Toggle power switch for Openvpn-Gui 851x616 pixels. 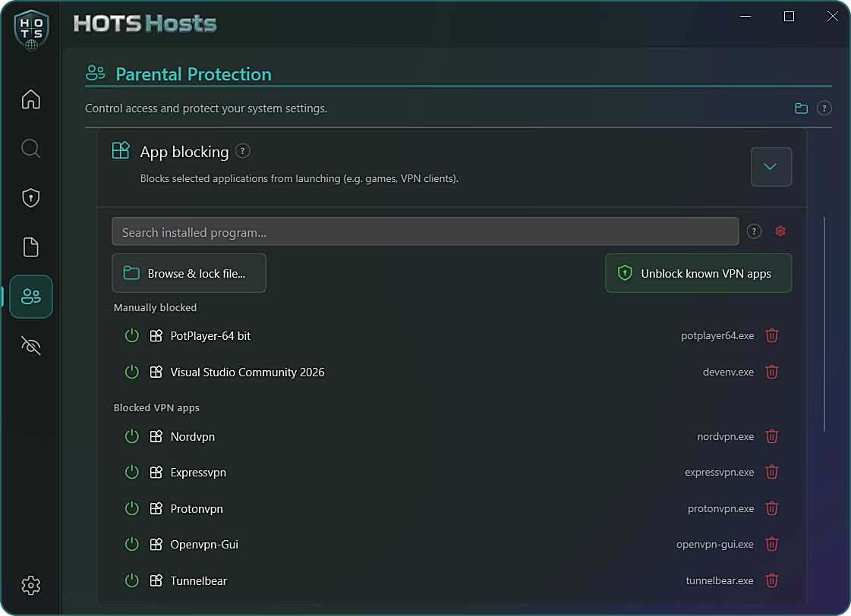tap(132, 544)
